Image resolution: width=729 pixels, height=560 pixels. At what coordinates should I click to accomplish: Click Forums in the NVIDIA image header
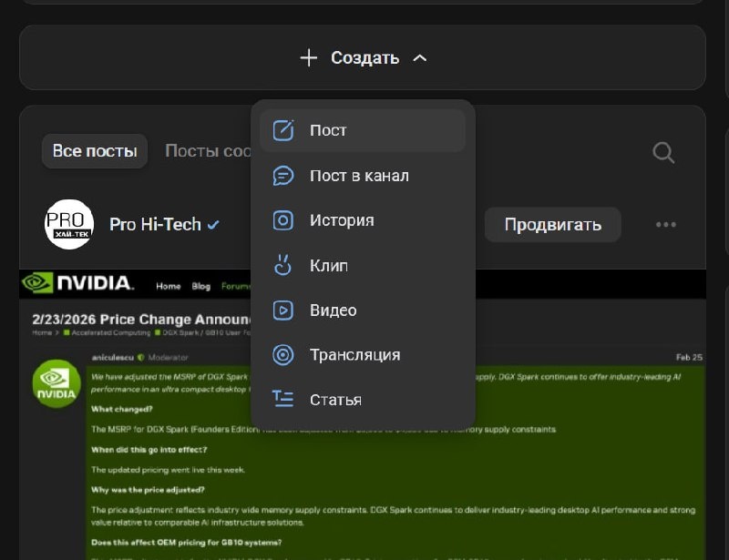pyautogui.click(x=236, y=286)
